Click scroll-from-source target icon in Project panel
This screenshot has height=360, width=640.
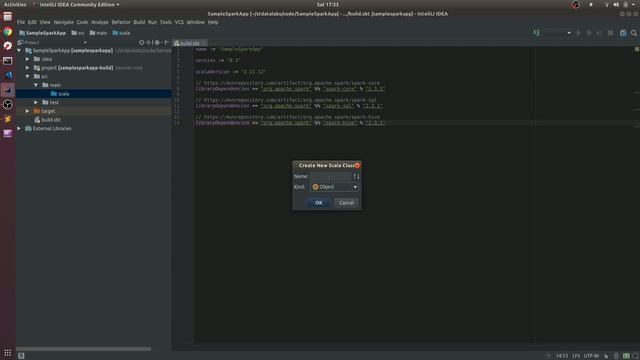click(x=141, y=42)
